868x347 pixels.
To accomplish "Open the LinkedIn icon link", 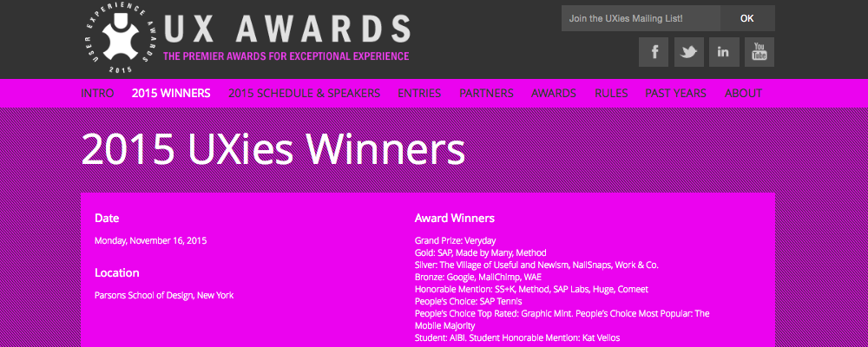I will click(x=723, y=52).
